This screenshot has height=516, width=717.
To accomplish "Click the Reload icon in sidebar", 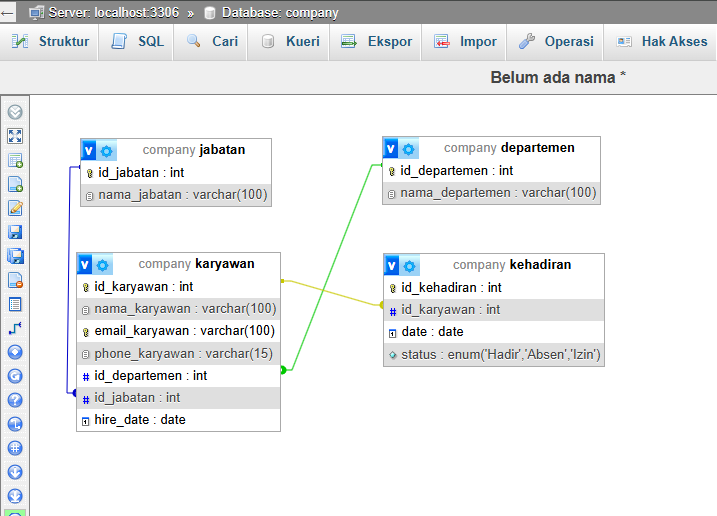I will tap(15, 376).
